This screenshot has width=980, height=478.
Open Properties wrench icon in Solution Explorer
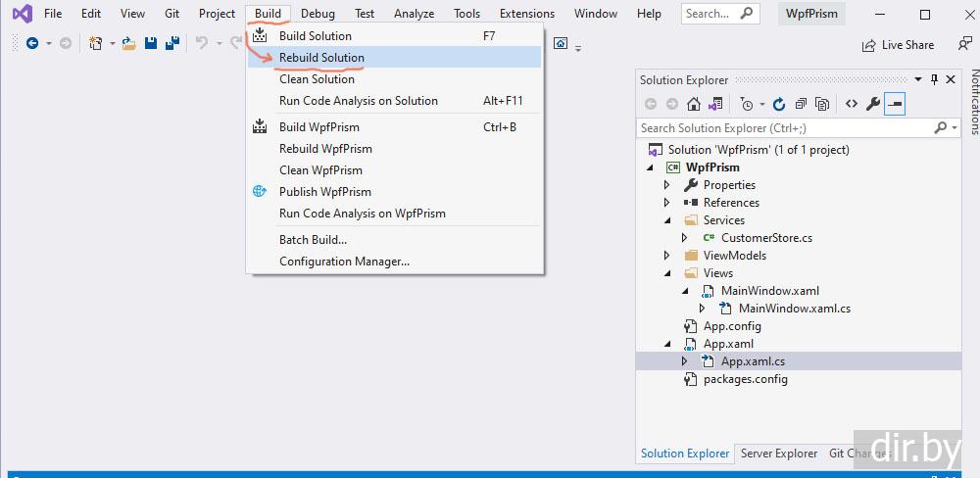pos(872,104)
